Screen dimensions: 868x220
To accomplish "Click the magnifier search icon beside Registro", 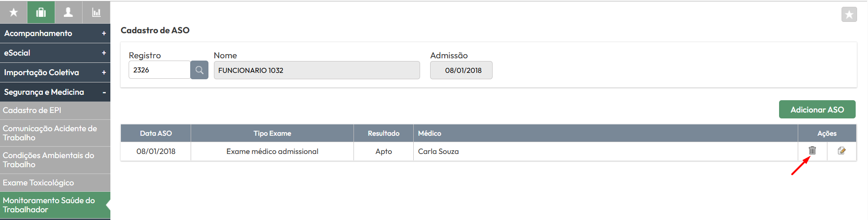I will click(x=199, y=70).
